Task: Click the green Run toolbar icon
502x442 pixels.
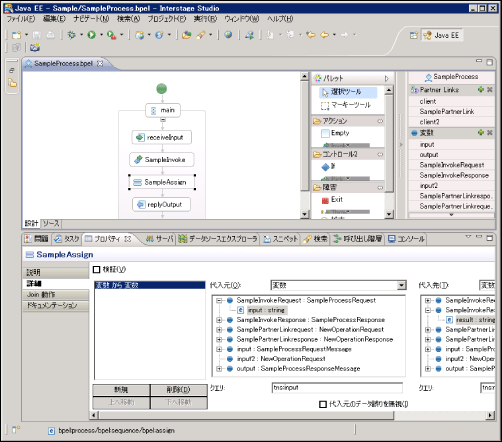Action: 92,35
